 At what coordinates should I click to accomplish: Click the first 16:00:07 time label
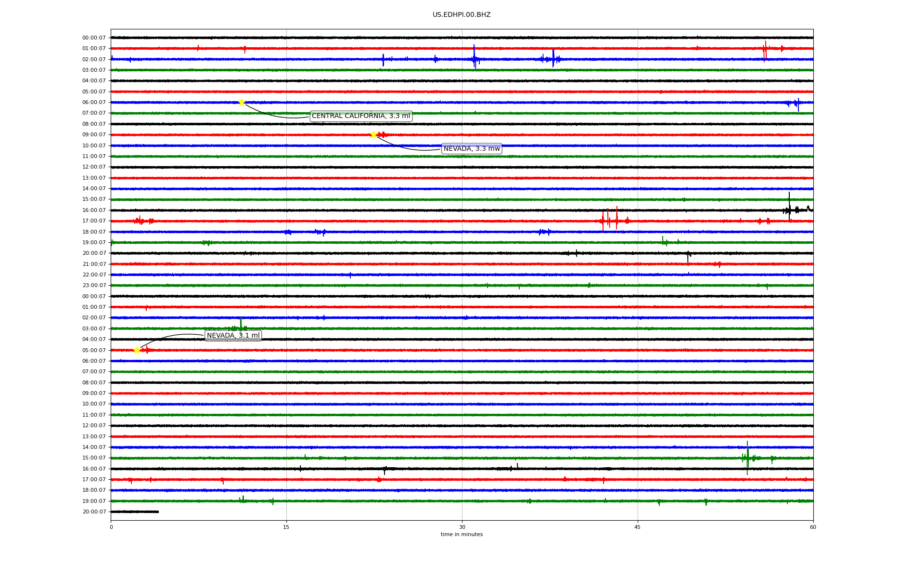(94, 210)
